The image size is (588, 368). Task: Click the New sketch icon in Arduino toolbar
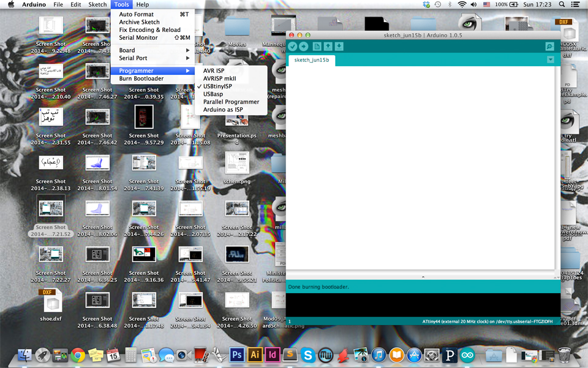(317, 46)
